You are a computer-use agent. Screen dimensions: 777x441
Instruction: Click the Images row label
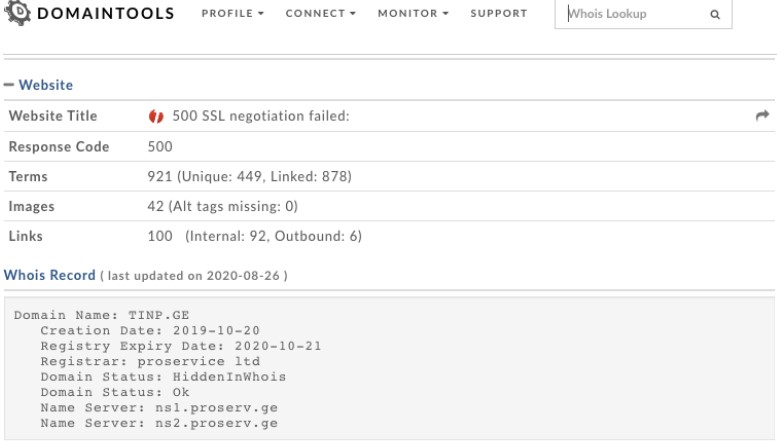pos(31,207)
